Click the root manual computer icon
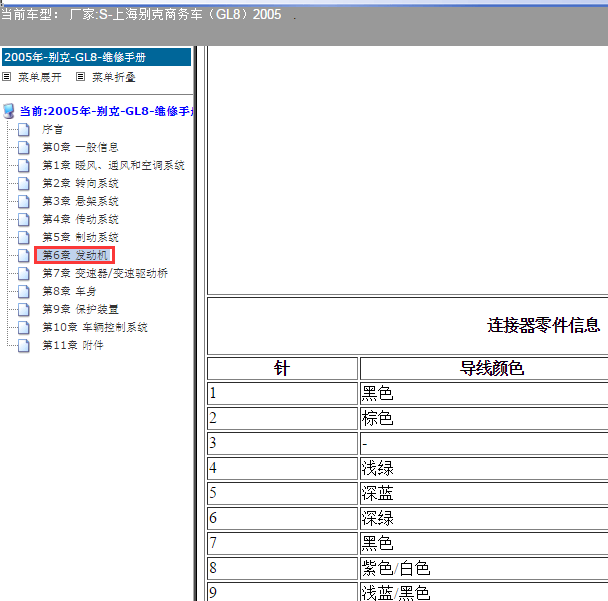This screenshot has height=601, width=608. pos(9,111)
